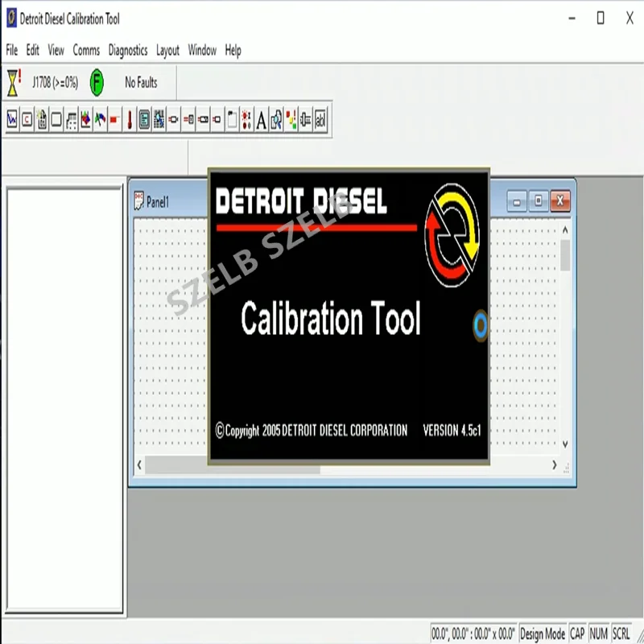Click the Calibration Tool splash screen

click(x=349, y=316)
